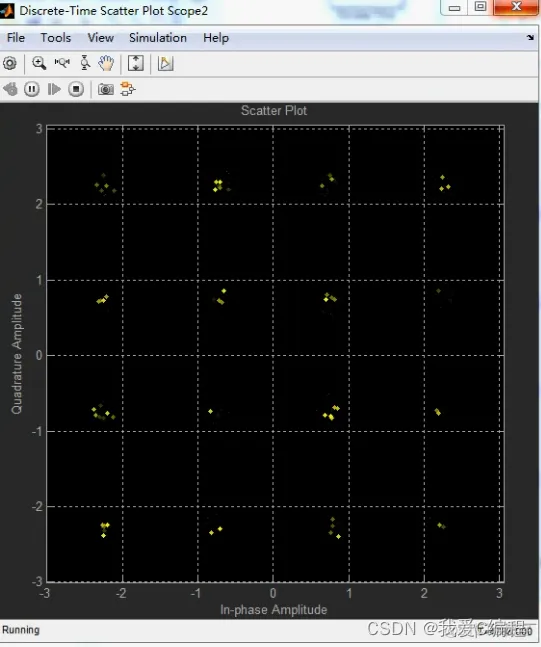Image resolution: width=541 pixels, height=647 pixels.
Task: Click the Running status text
Action: (21, 630)
